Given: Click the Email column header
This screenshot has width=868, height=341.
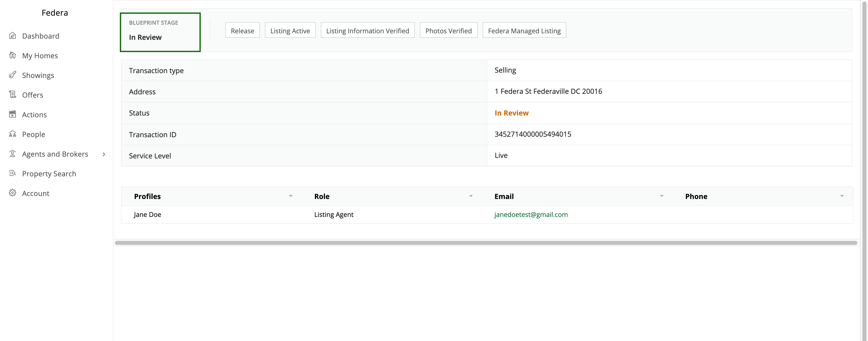Looking at the screenshot, I should click(504, 196).
